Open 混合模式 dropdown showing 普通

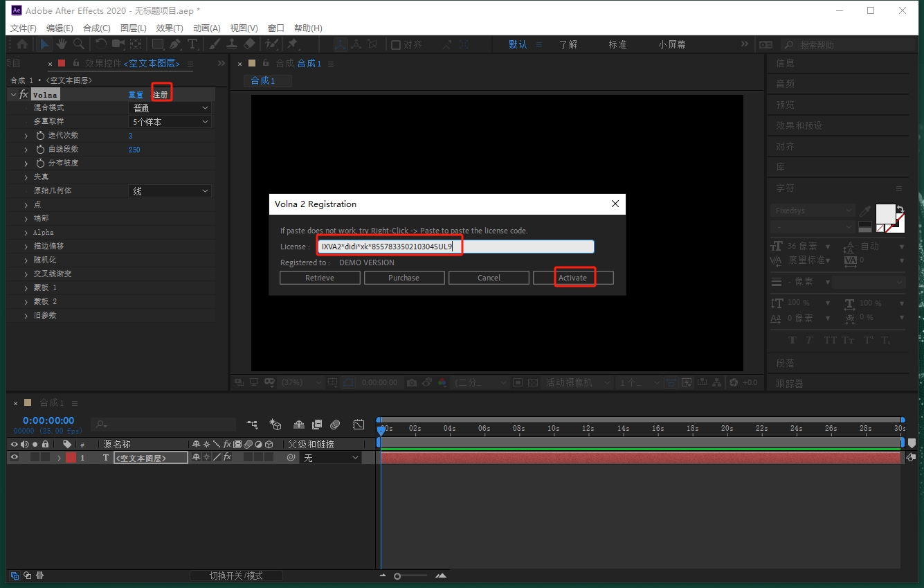(x=170, y=108)
